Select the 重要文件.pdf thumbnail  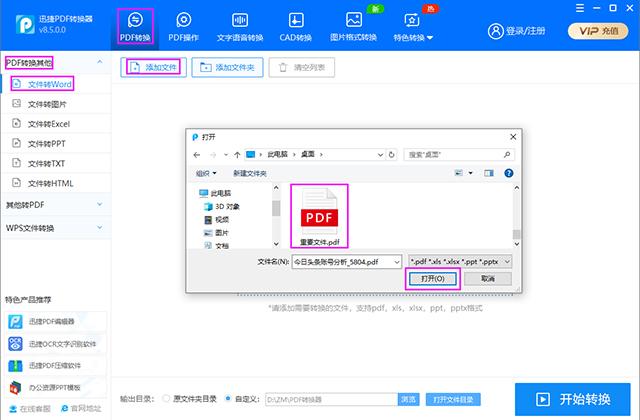pyautogui.click(x=319, y=216)
